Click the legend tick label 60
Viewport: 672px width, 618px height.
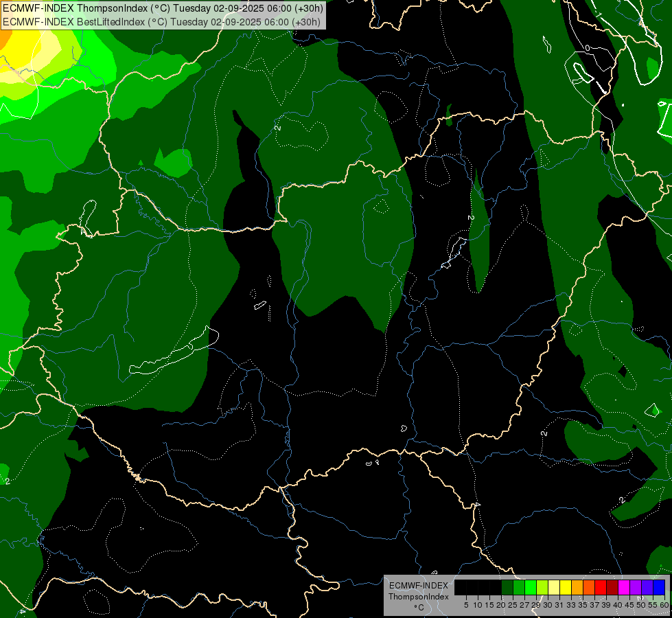point(664,605)
